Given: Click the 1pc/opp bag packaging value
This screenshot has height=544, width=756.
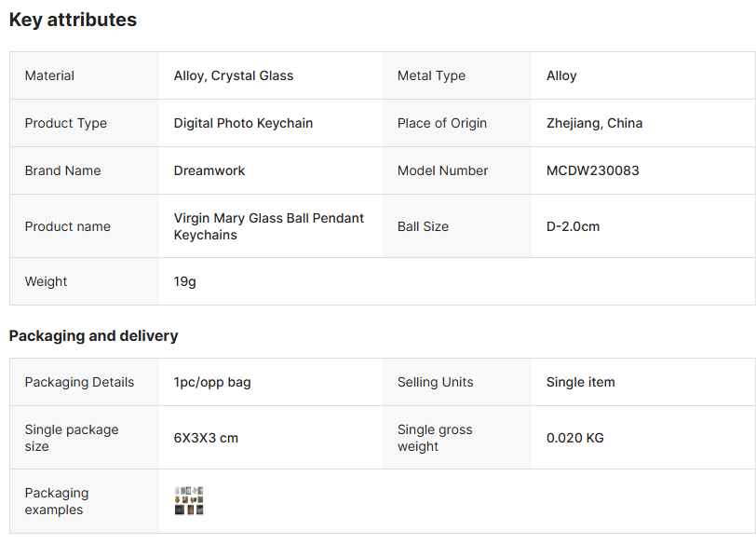Looking at the screenshot, I should click(212, 383).
